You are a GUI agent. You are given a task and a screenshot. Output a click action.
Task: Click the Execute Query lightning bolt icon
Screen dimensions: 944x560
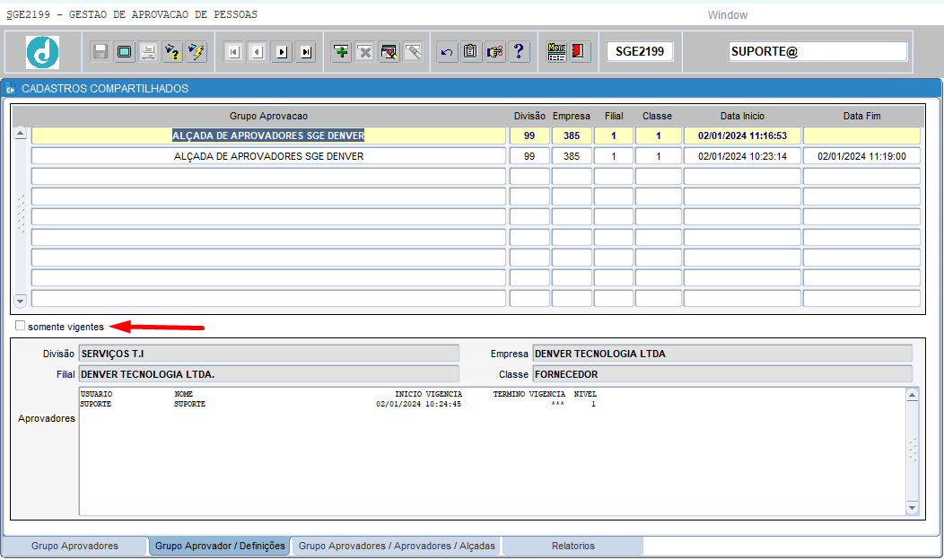[x=197, y=52]
